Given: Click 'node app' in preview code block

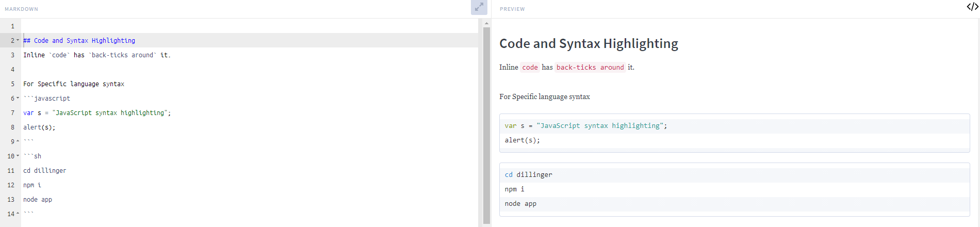Looking at the screenshot, I should point(520,203).
